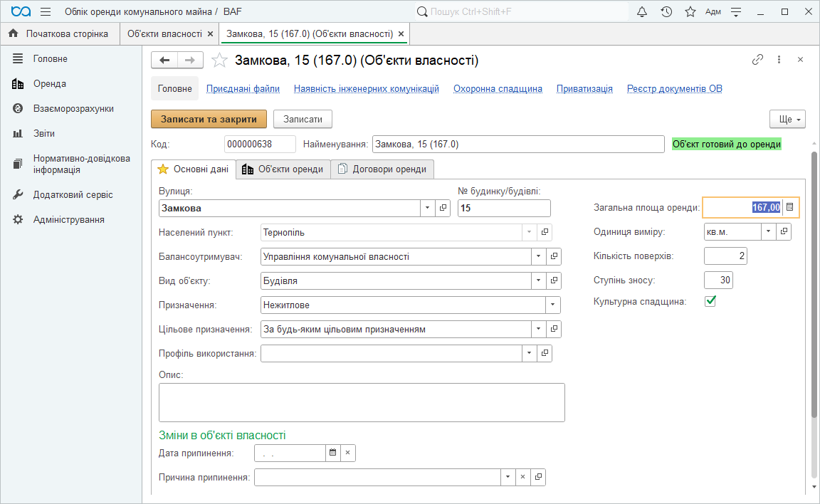Open calendar for Дата припинення
The width and height of the screenshot is (820, 504).
pyautogui.click(x=332, y=453)
